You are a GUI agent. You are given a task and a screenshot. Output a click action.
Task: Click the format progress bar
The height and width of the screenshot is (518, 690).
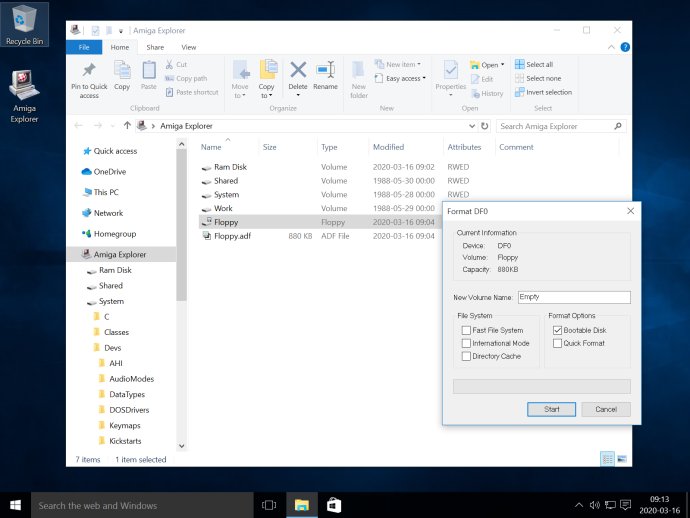[x=541, y=386]
